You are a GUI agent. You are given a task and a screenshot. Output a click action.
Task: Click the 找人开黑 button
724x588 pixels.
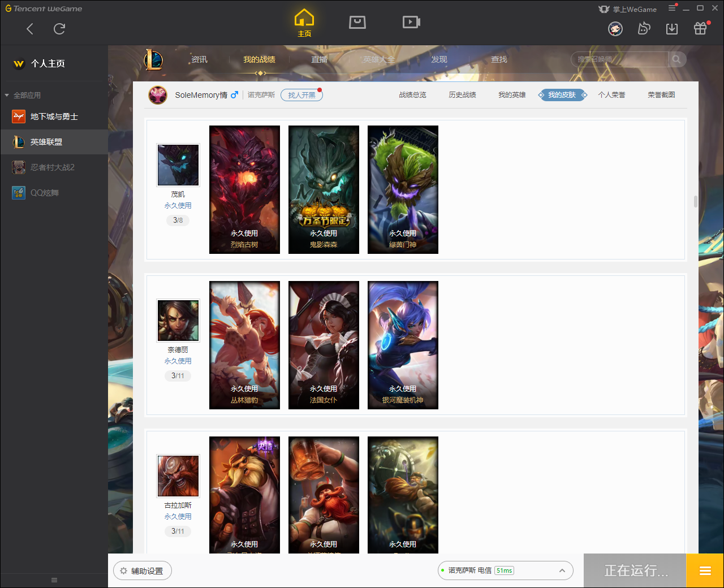point(301,95)
